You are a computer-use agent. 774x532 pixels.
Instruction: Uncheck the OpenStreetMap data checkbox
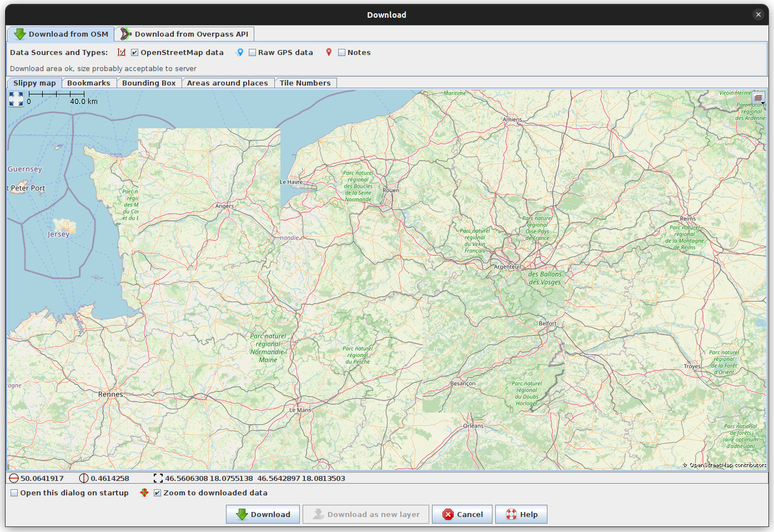[x=134, y=53]
